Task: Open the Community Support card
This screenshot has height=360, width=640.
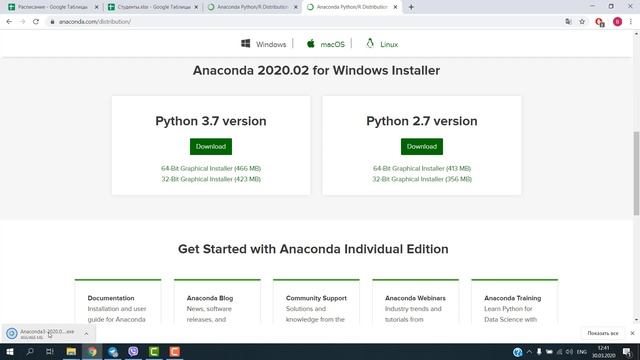Action: (316, 302)
